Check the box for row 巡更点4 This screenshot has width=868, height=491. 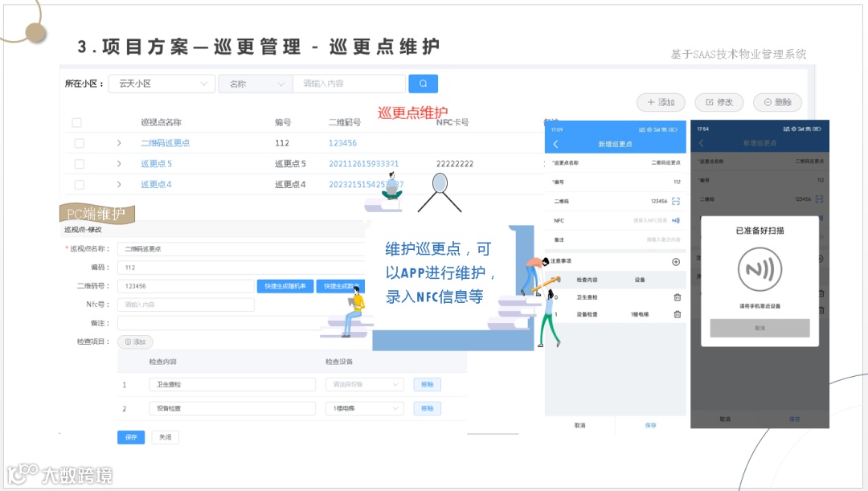click(x=80, y=184)
